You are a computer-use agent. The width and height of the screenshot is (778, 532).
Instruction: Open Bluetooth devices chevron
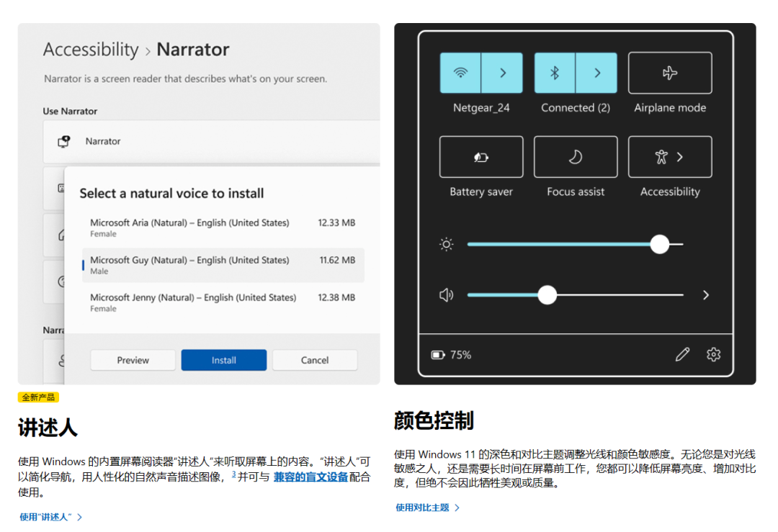click(x=597, y=73)
